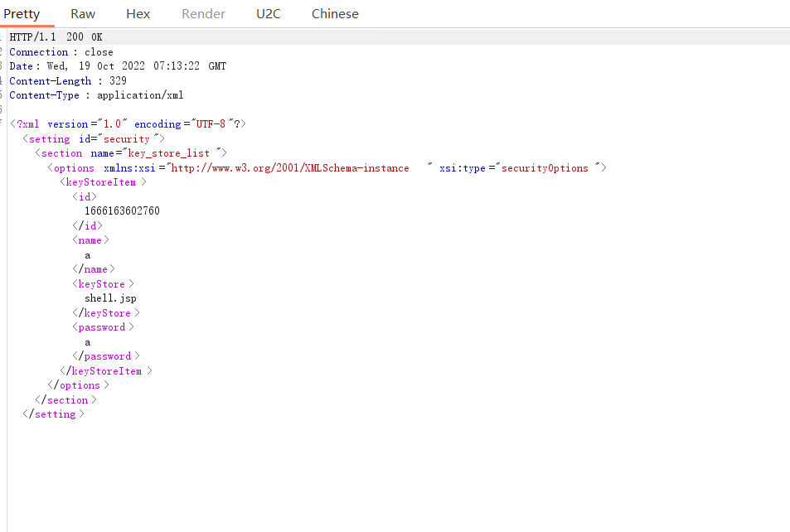Click the opening name tag

90,240
